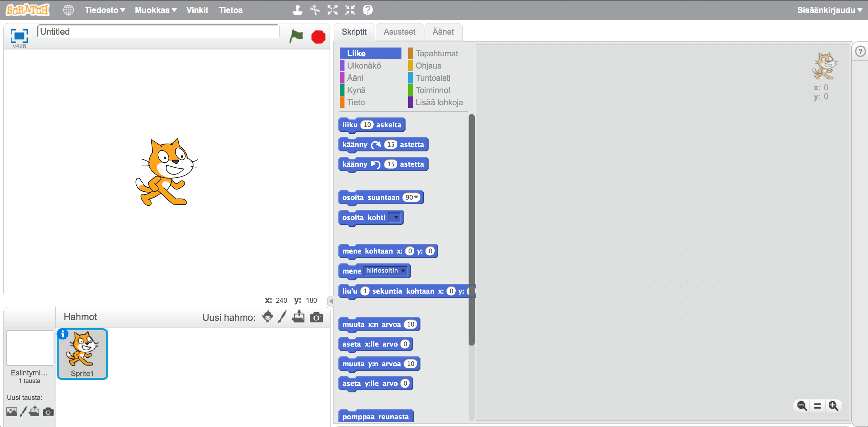Image resolution: width=868 pixels, height=427 pixels.
Task: Click the cat sprite on stage
Action: pos(166,172)
